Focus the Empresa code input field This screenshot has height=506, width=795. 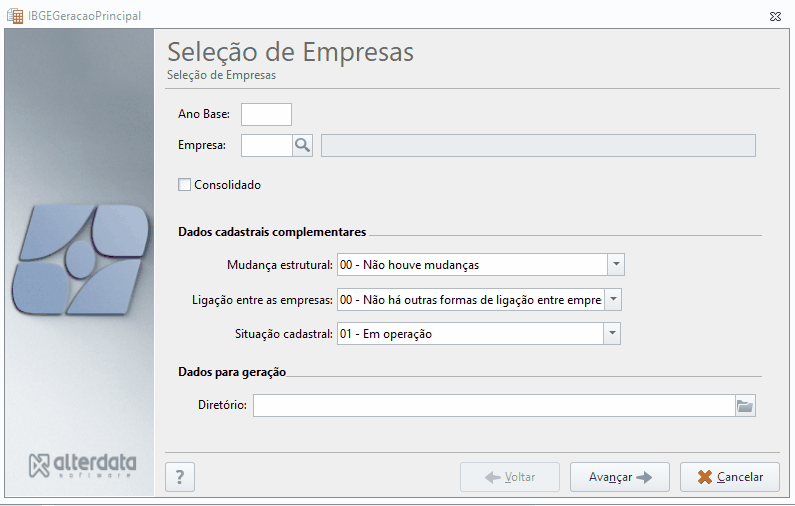tap(267, 146)
